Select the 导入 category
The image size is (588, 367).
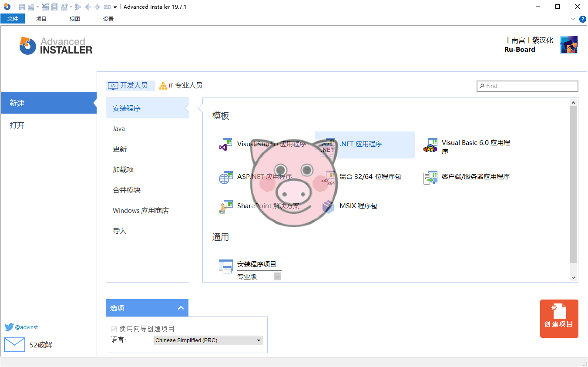tap(148, 231)
